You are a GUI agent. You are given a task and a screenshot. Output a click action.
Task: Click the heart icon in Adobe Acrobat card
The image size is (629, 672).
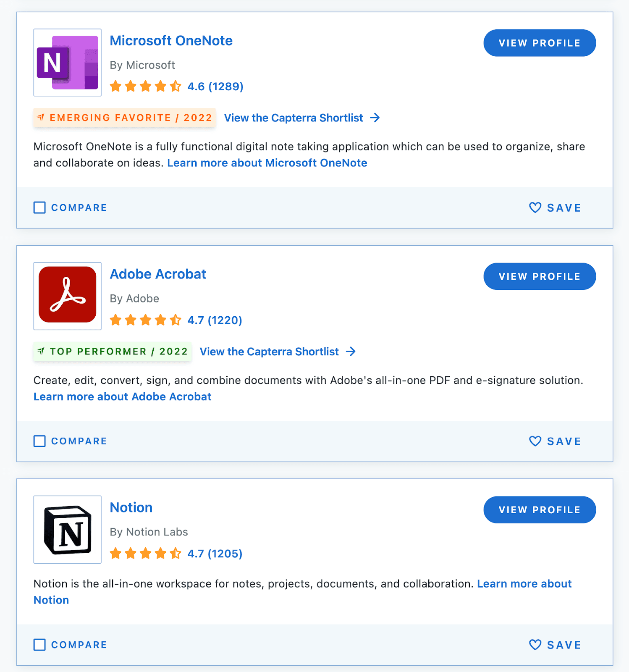[535, 441]
